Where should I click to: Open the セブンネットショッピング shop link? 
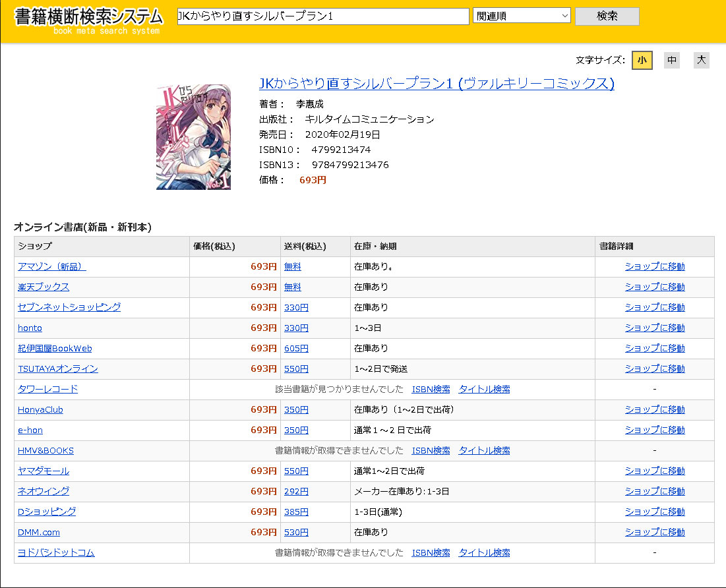[69, 307]
